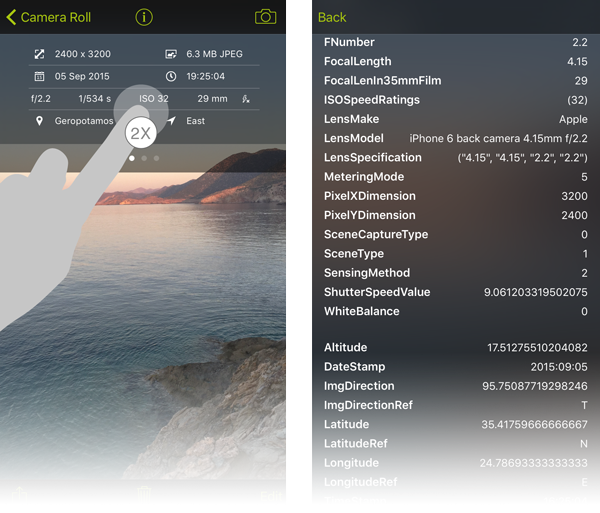Tap the calendar date icon
The image size is (600, 513).
point(39,76)
